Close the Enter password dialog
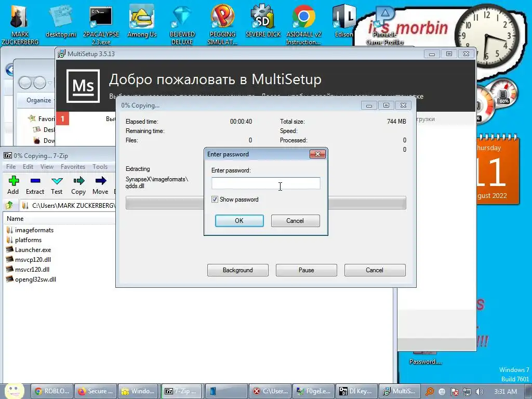This screenshot has height=399, width=532. pyautogui.click(x=317, y=154)
